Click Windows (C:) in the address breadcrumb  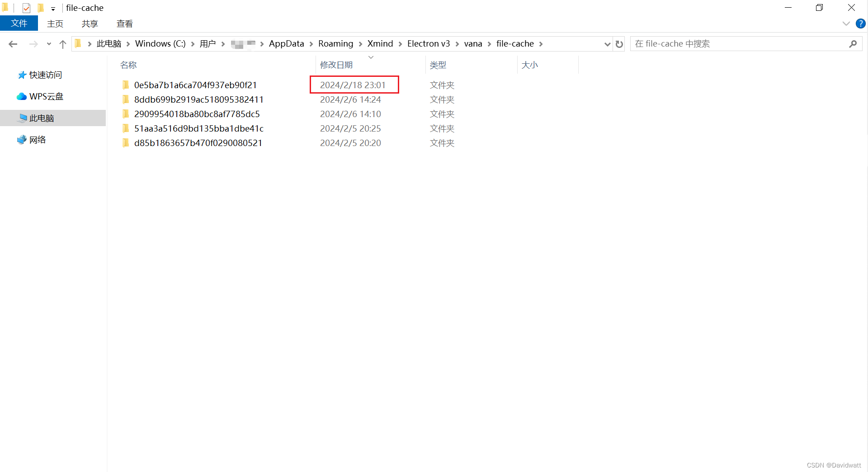tap(160, 44)
